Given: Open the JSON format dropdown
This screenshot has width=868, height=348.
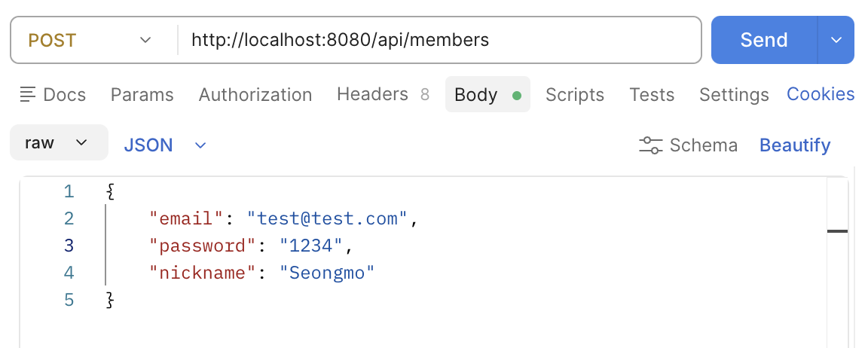Looking at the screenshot, I should point(165,145).
